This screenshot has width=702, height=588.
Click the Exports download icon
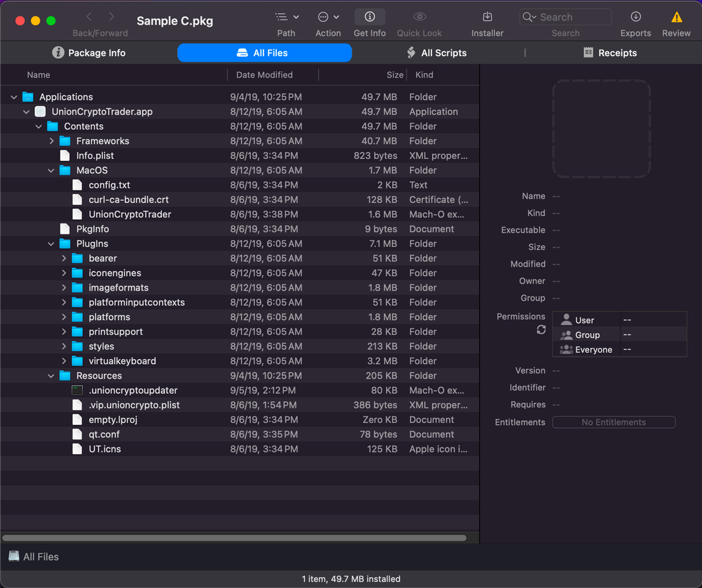pyautogui.click(x=636, y=17)
